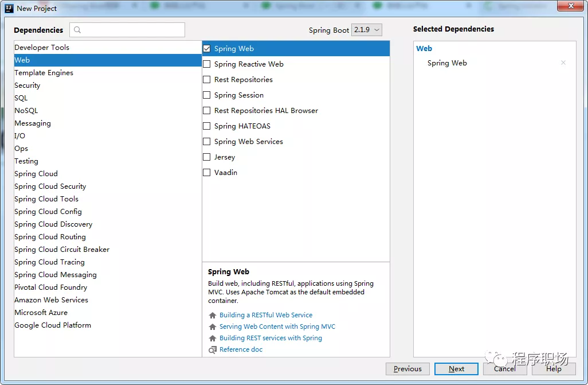Uncheck the Spring Web checkbox
Screen dimensions: 588x385
[x=207, y=48]
